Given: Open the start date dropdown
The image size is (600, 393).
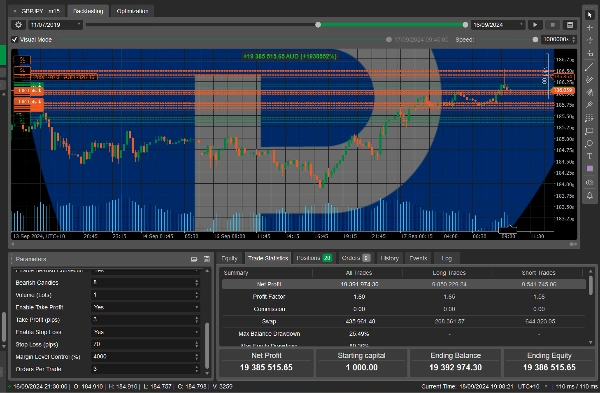Looking at the screenshot, I should tap(56, 25).
